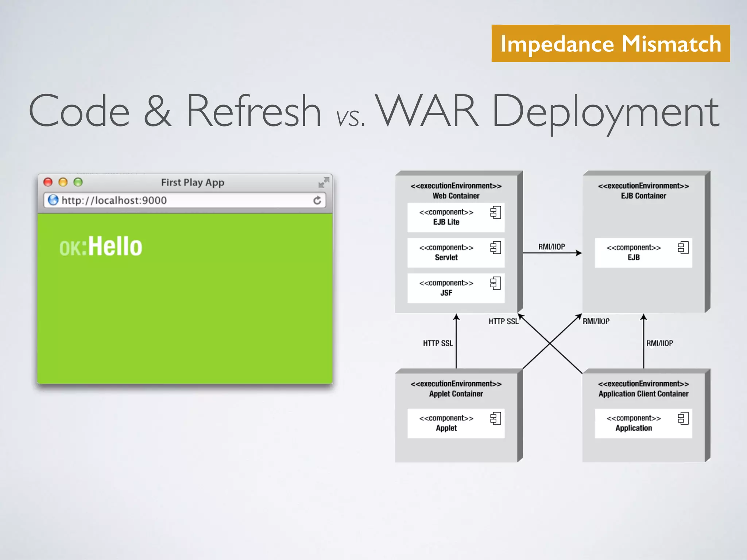The height and width of the screenshot is (560, 747).
Task: Click the fullscreen arrows icon
Action: point(324,182)
